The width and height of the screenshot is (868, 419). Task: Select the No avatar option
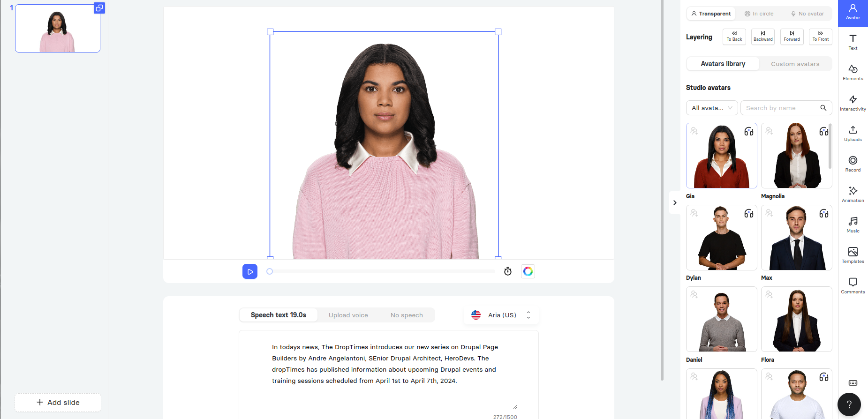click(807, 14)
